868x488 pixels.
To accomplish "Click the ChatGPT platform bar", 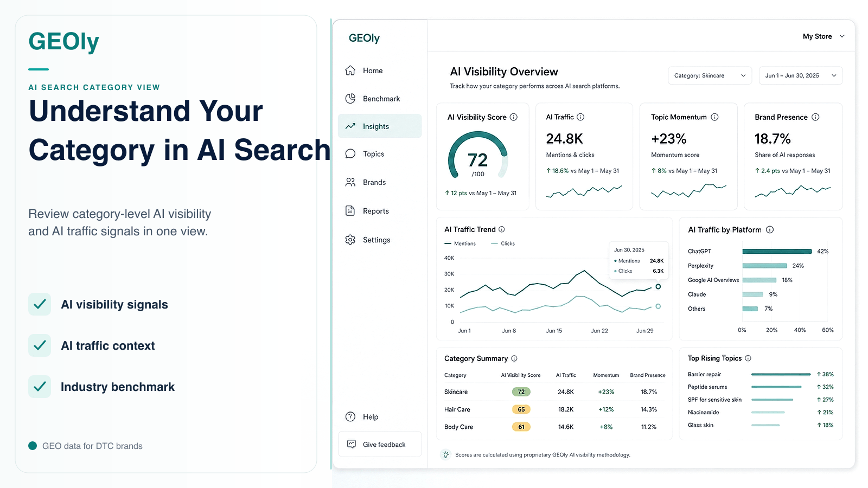I will coord(777,251).
